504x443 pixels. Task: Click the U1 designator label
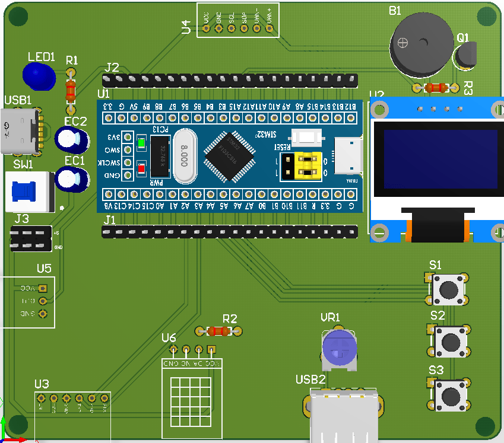coord(103,94)
